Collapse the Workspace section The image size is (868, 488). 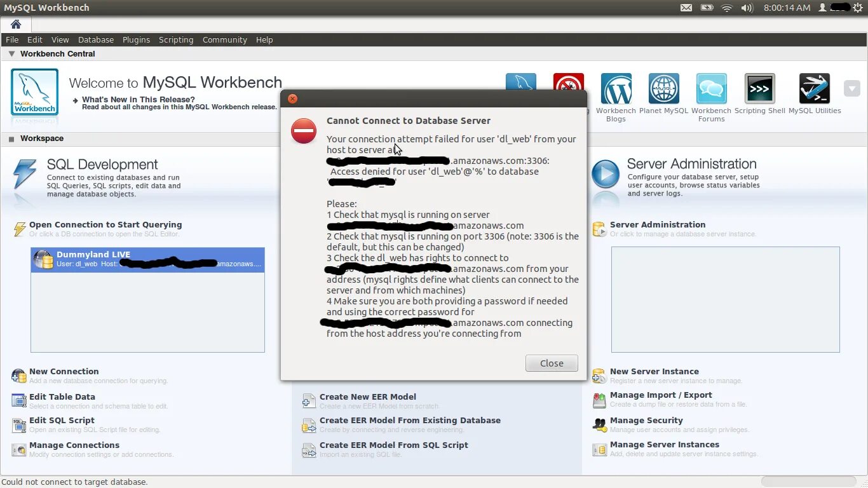pyautogui.click(x=11, y=139)
